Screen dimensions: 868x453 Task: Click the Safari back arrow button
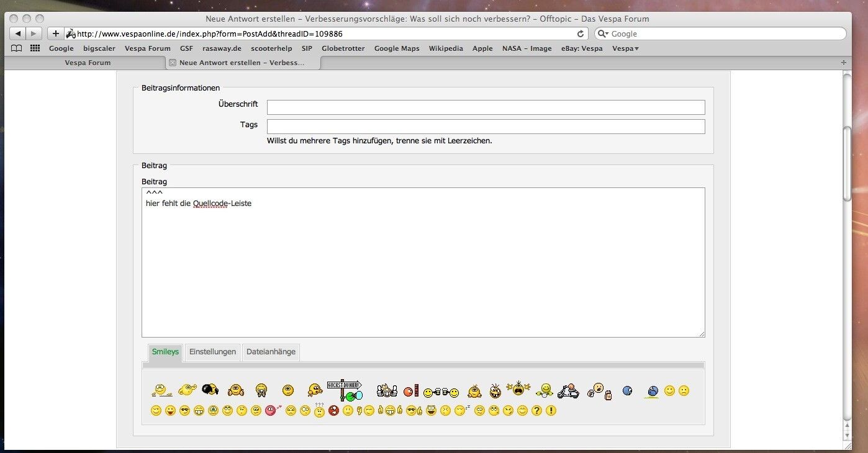(18, 34)
